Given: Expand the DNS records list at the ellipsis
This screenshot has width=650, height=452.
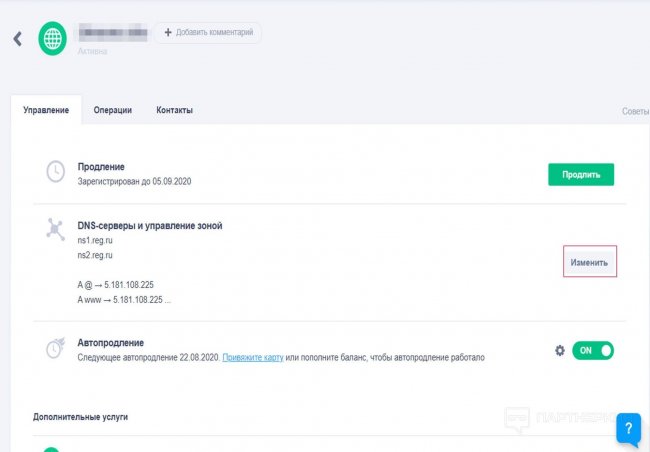Looking at the screenshot, I should pos(168,299).
